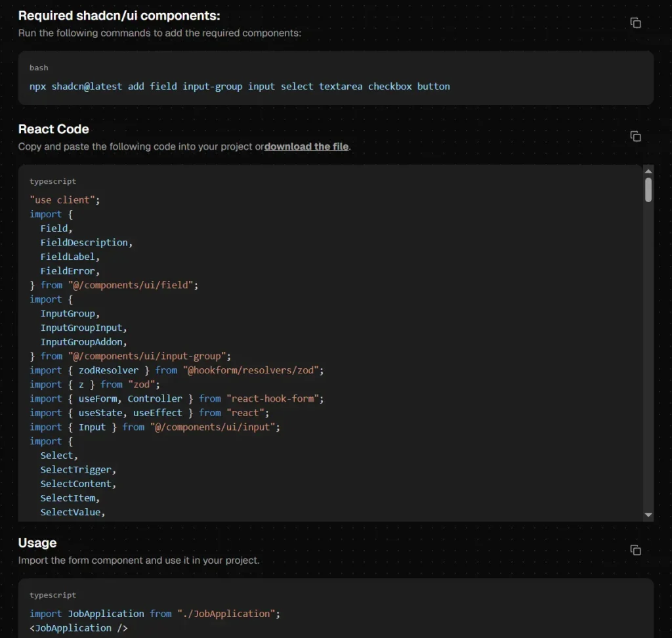Click the React Code heading
The width and height of the screenshot is (672, 638).
53,129
